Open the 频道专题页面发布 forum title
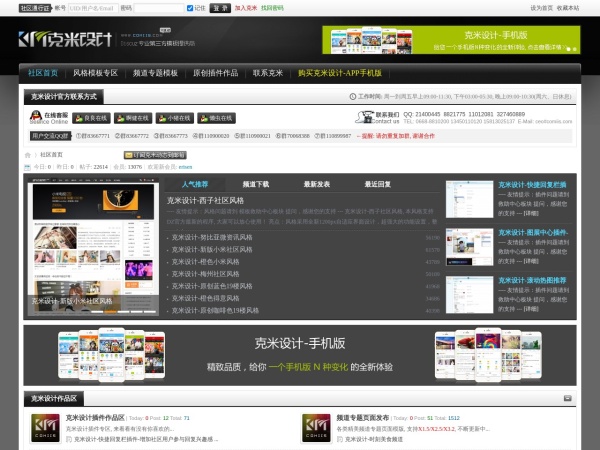 click(x=363, y=417)
